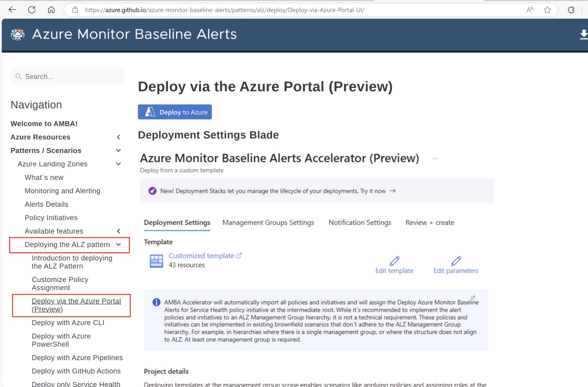The height and width of the screenshot is (387, 588).
Task: Click Deploying the ALZ pattern label
Action: tap(67, 244)
